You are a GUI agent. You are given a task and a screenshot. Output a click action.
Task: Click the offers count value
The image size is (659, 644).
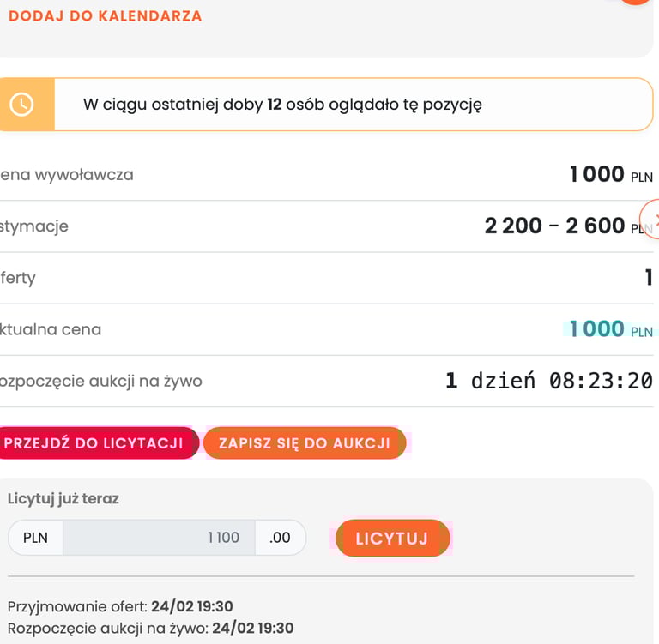coord(649,278)
